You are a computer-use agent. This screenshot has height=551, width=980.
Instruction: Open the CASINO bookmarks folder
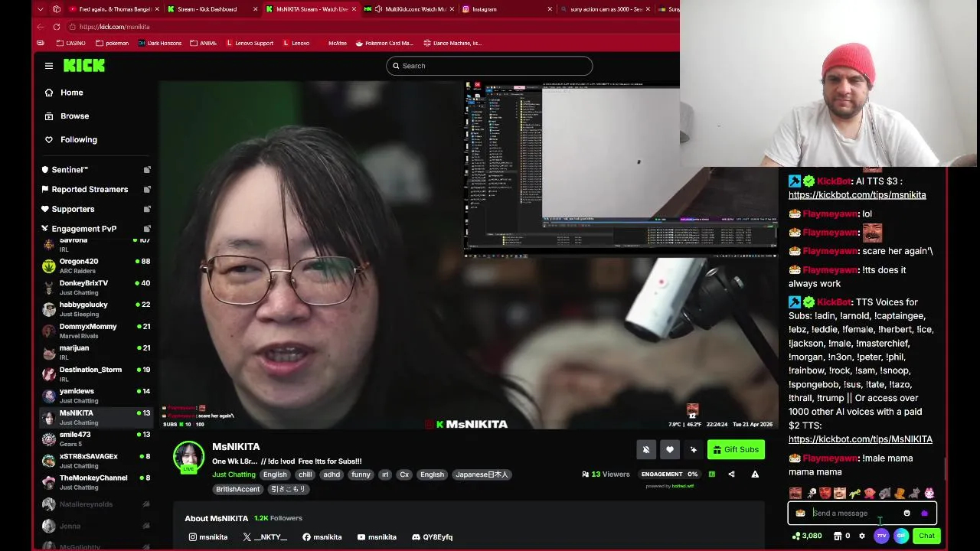click(70, 43)
